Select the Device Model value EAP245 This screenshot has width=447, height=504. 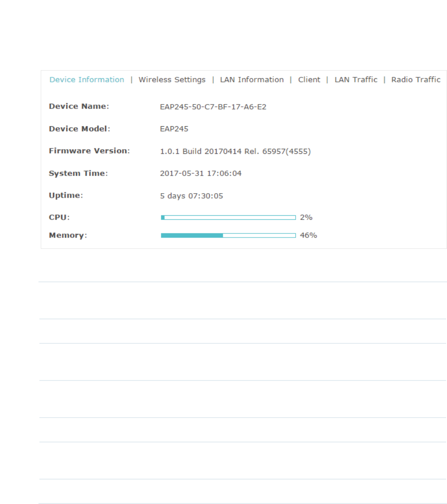pos(174,129)
